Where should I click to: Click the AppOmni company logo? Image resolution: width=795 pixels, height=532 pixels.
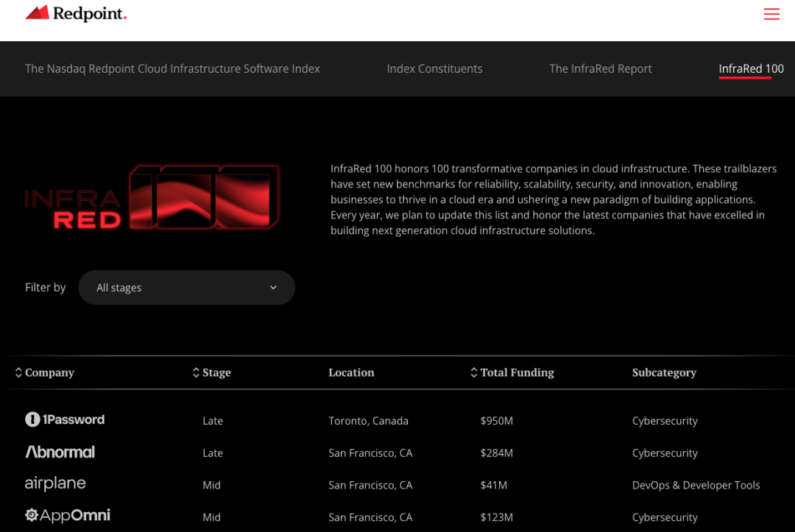point(68,516)
